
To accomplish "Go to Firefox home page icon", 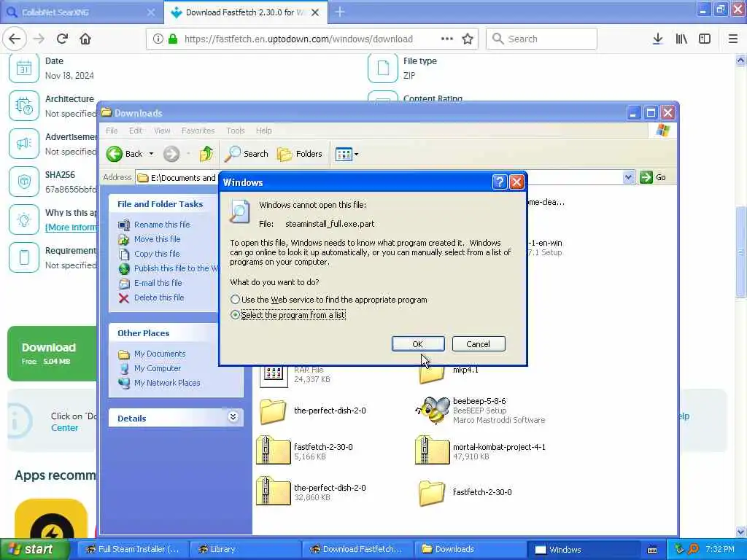I will (85, 39).
